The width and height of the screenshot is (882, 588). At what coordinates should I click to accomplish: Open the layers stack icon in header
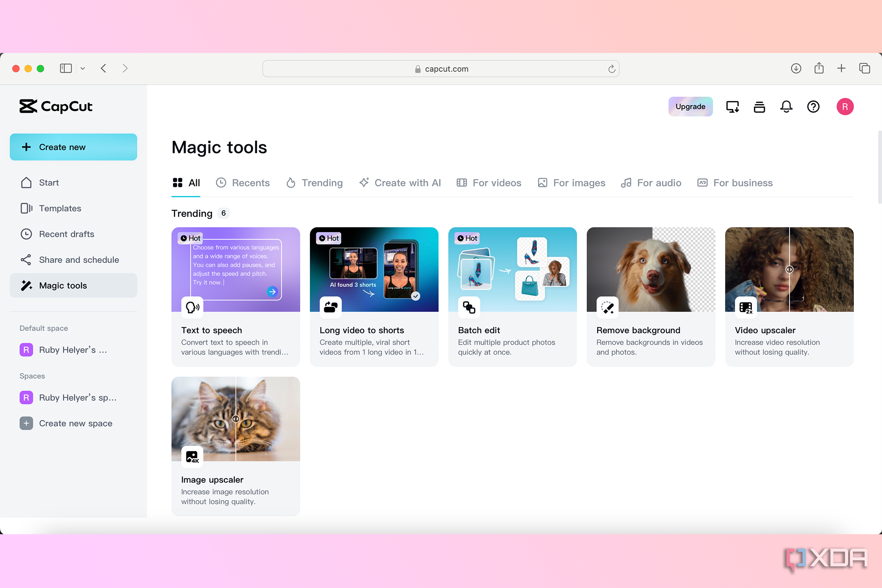(x=759, y=107)
